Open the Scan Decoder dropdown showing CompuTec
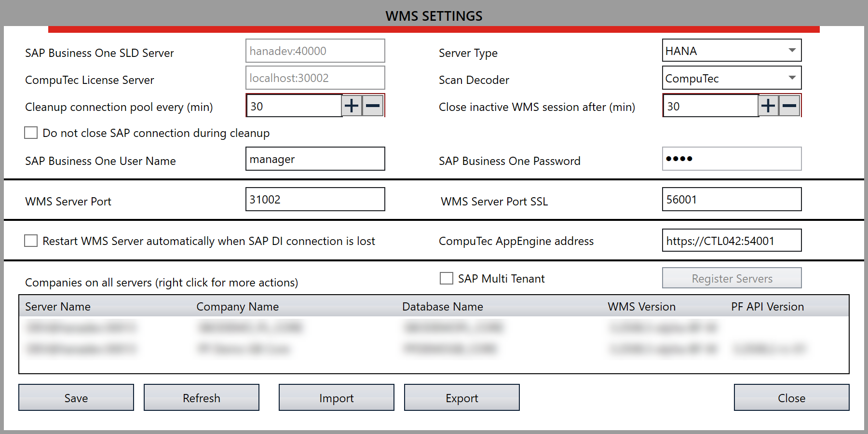Screen dimensions: 868x434 [792, 78]
